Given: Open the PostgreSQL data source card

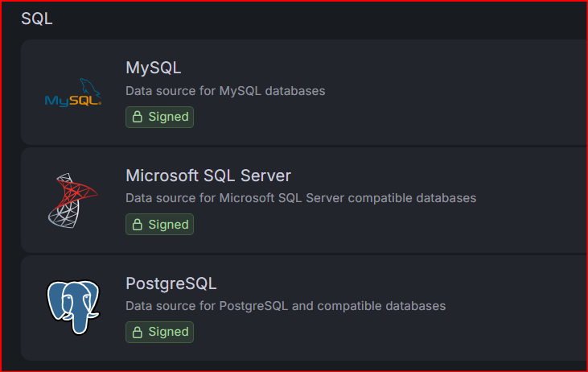Looking at the screenshot, I should [304, 308].
